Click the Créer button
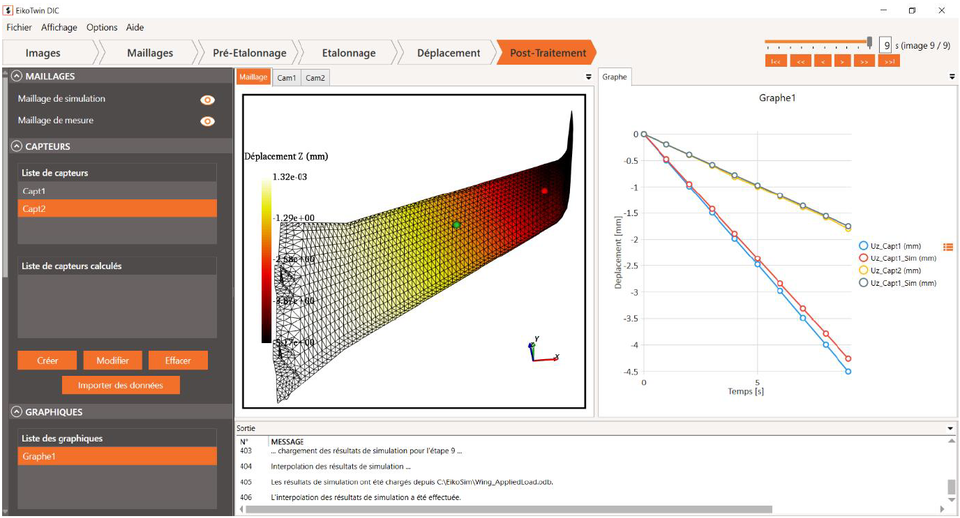Image resolution: width=960 pixels, height=518 pixels. pyautogui.click(x=47, y=360)
